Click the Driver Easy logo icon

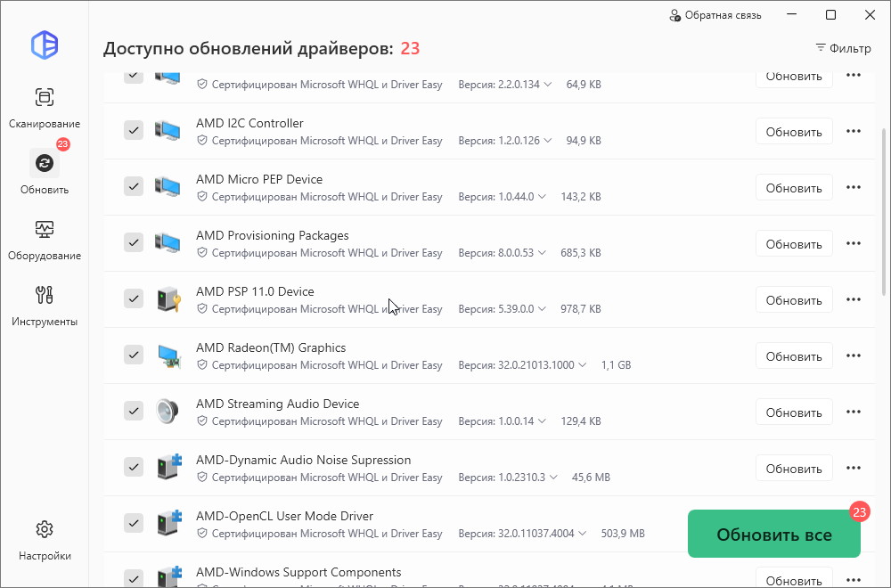(x=45, y=45)
